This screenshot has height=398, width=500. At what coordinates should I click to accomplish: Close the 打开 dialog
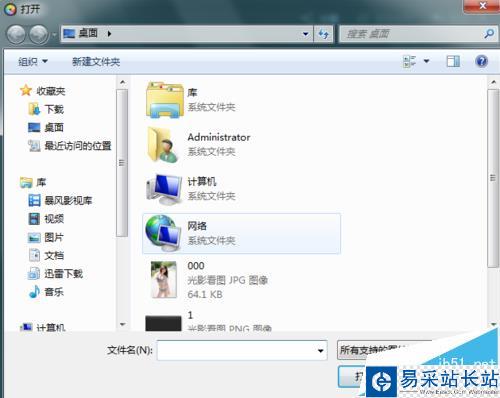(482, 6)
